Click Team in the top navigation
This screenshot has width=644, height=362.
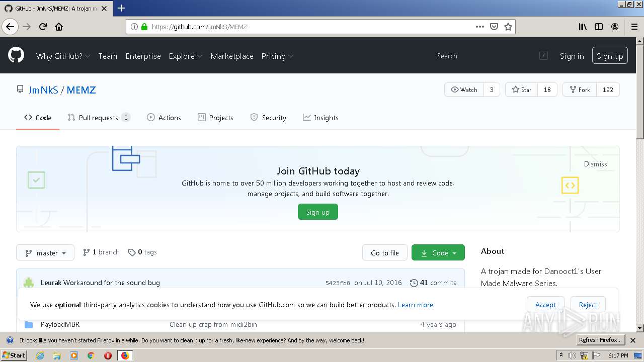coord(108,56)
